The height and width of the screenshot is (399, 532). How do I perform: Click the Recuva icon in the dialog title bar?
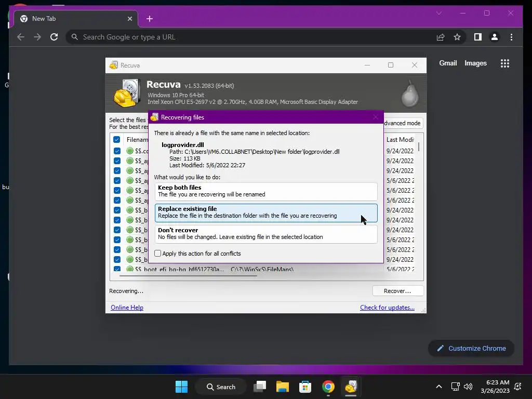click(154, 117)
